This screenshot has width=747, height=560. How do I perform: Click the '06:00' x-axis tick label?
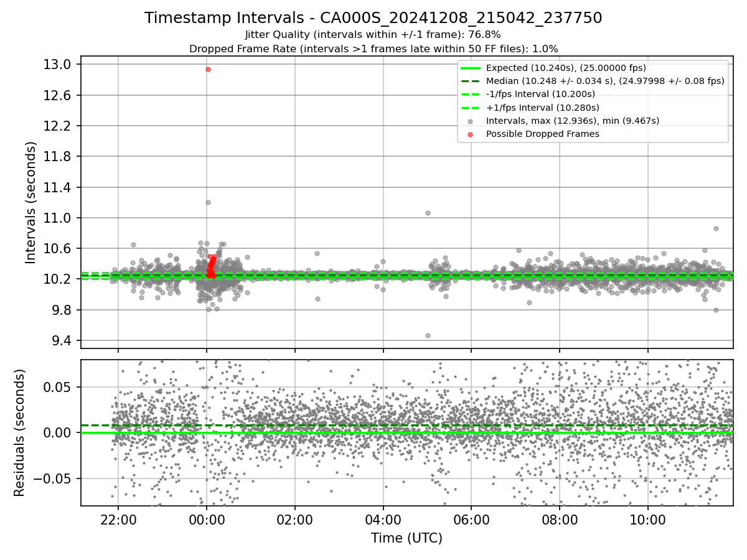click(x=471, y=519)
